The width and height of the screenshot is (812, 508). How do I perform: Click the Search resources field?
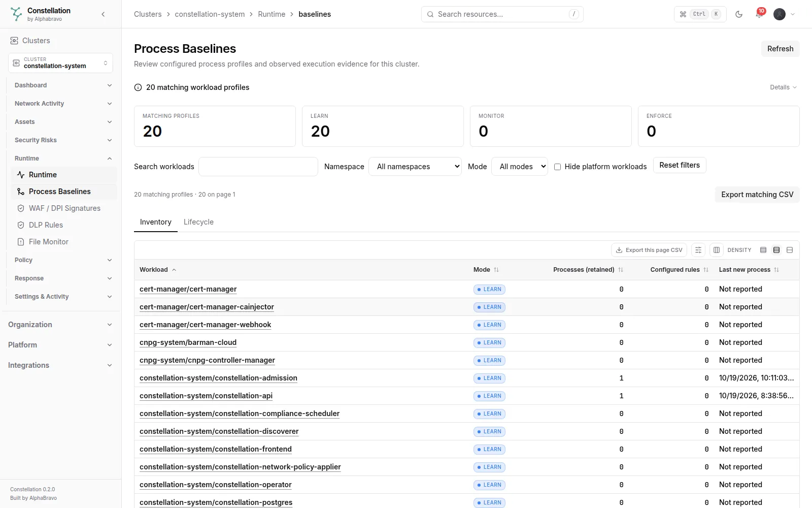502,14
